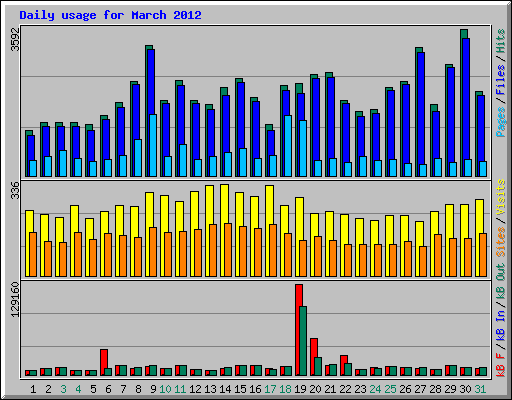Click the green kB bar for day 19
512x400 pixels.
point(303,341)
